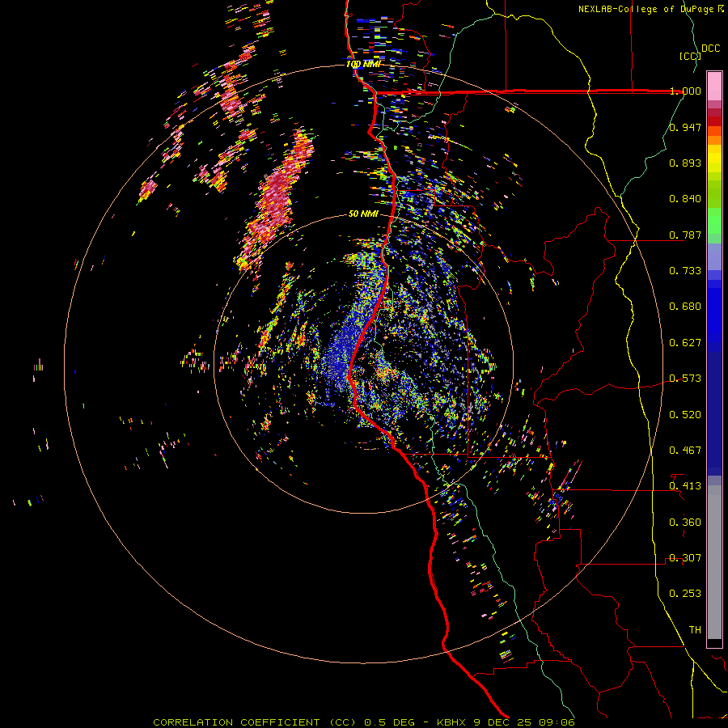The height and width of the screenshot is (728, 728).
Task: Click the 0.307 scale value
Action: click(x=685, y=558)
